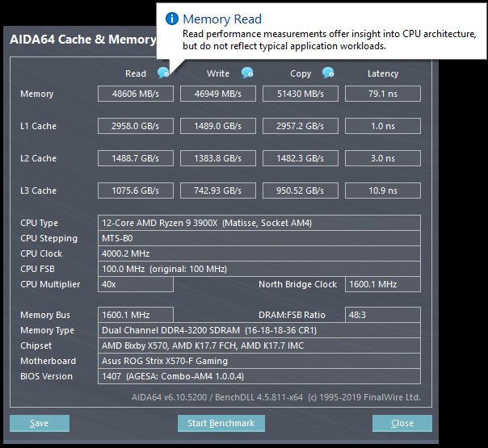Select L3 Cache read value 1075.6 GB/s
The height and width of the screenshot is (448, 488).
(x=136, y=191)
